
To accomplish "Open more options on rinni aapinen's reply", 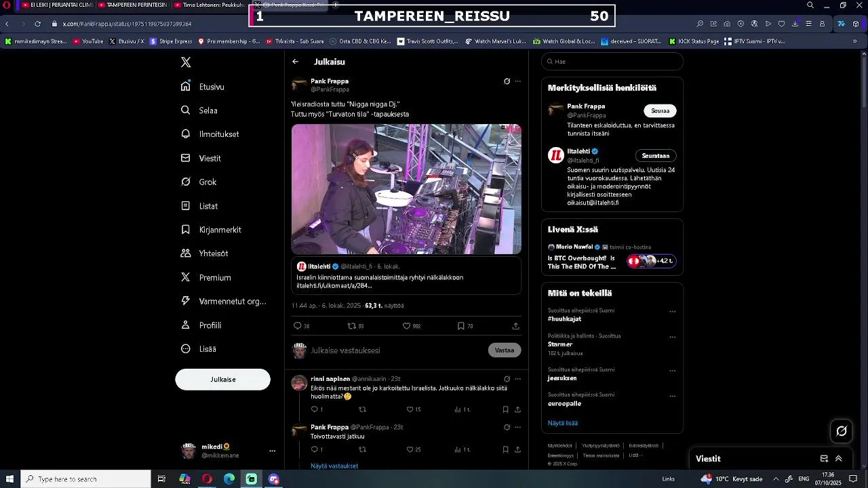I will 518,379.
